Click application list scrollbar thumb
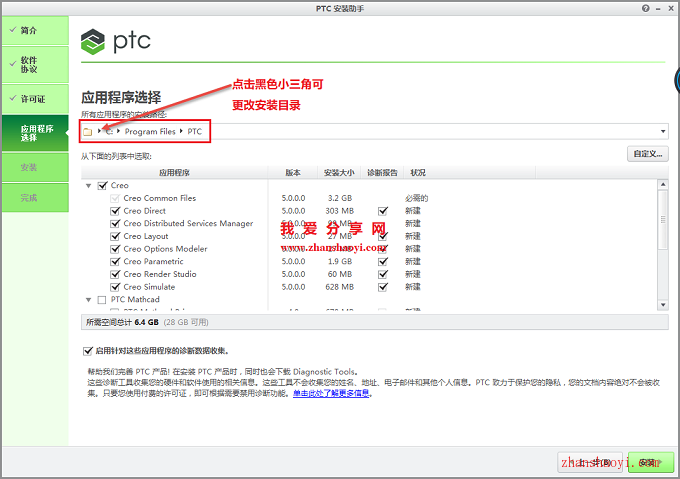Screen dimensions: 680x479 [663, 220]
